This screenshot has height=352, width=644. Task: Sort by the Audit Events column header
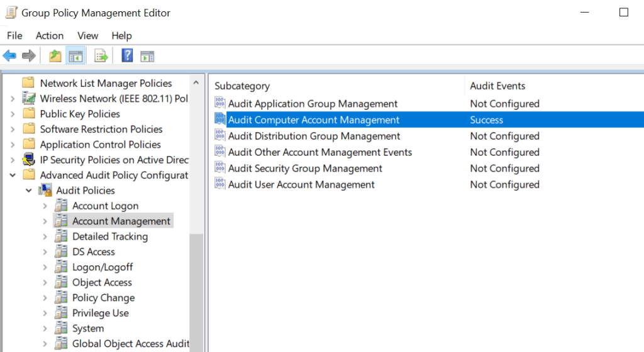[x=497, y=86]
